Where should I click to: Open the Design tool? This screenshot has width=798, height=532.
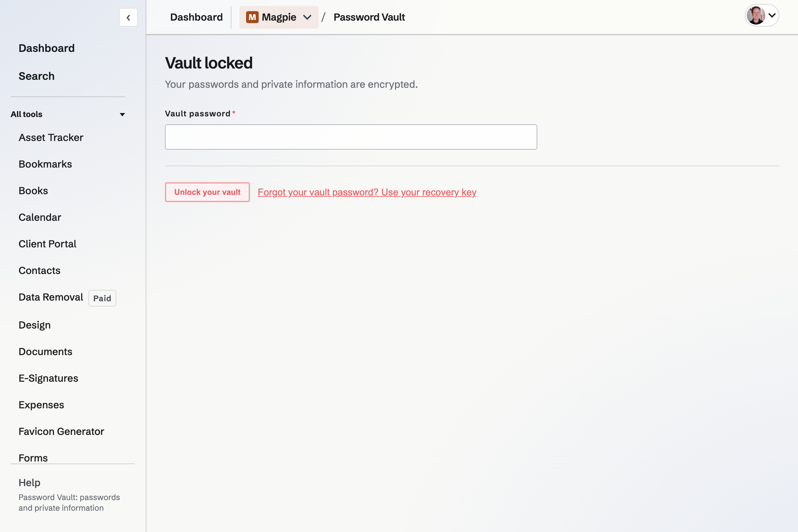pyautogui.click(x=34, y=325)
